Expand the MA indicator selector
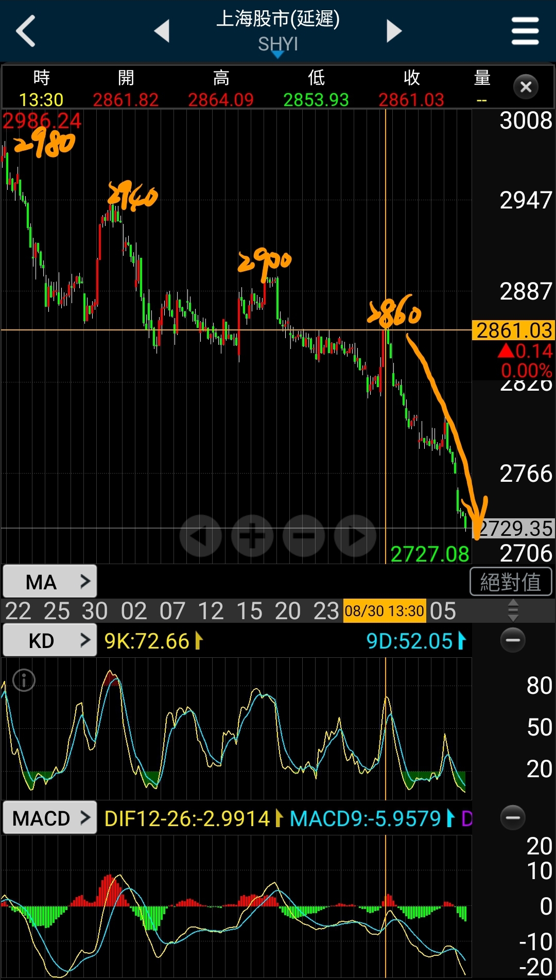Image resolution: width=556 pixels, height=980 pixels. (50, 582)
